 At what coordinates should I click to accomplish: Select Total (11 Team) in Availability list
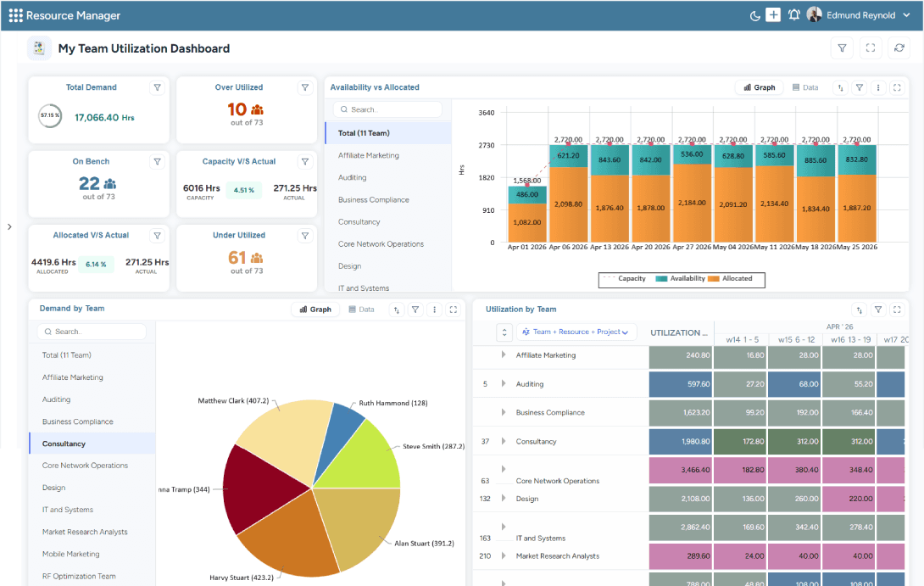[x=388, y=133]
